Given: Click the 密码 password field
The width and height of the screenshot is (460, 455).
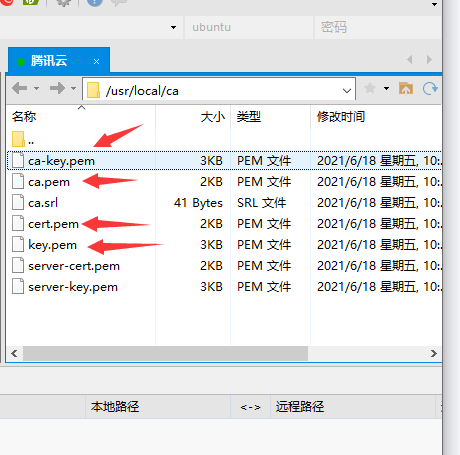Looking at the screenshot, I should click(378, 27).
